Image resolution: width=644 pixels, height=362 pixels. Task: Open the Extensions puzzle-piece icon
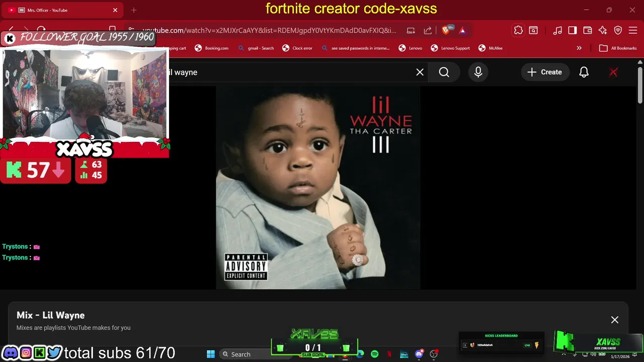[x=518, y=31]
